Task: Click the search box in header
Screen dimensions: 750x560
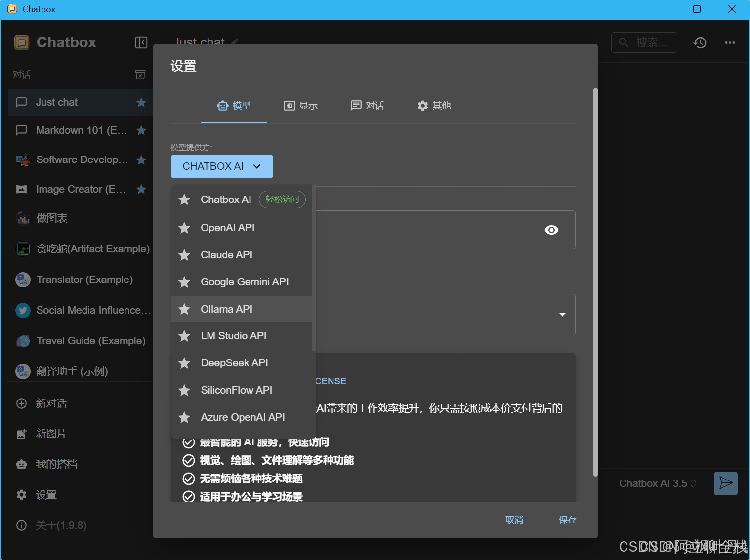Action: pos(644,42)
